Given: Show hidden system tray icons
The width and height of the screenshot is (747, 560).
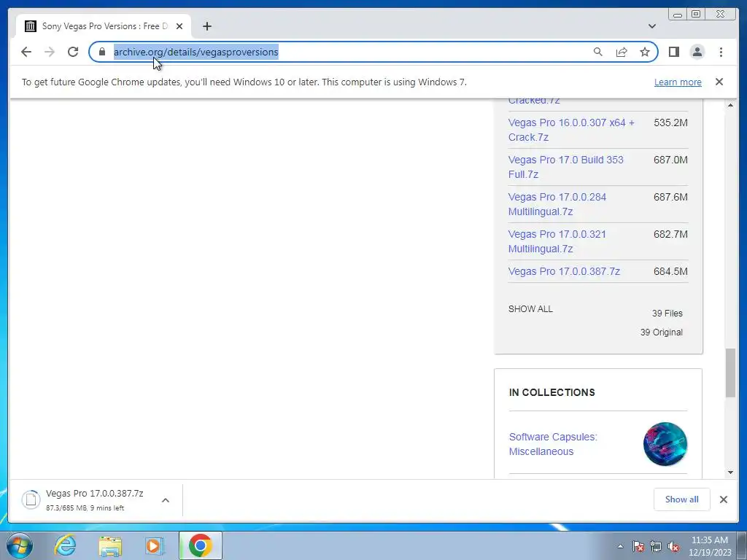Looking at the screenshot, I should (x=620, y=546).
